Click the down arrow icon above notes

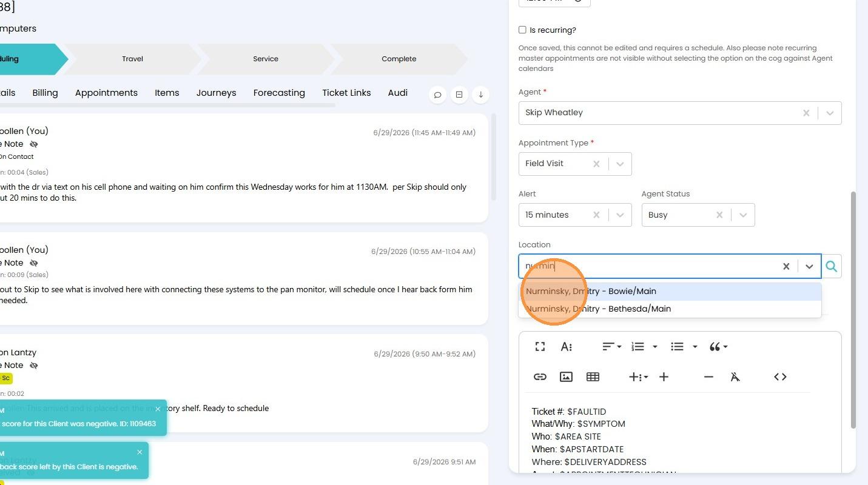pyautogui.click(x=480, y=95)
